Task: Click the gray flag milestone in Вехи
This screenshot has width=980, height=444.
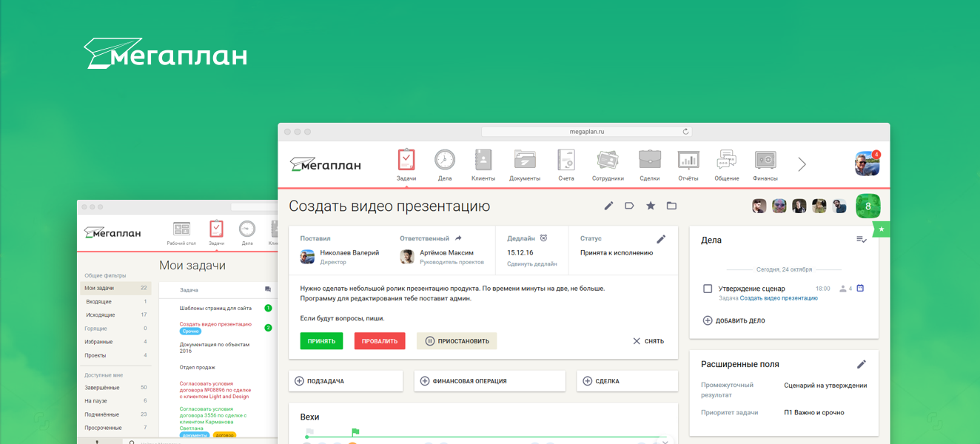Action: click(x=309, y=432)
